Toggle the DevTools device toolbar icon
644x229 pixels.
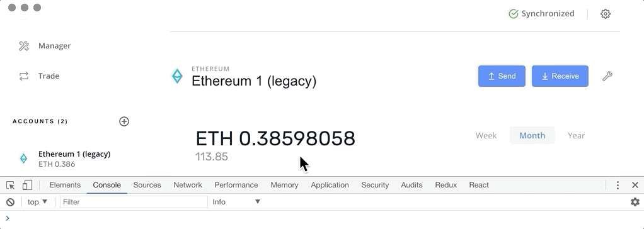[27, 185]
